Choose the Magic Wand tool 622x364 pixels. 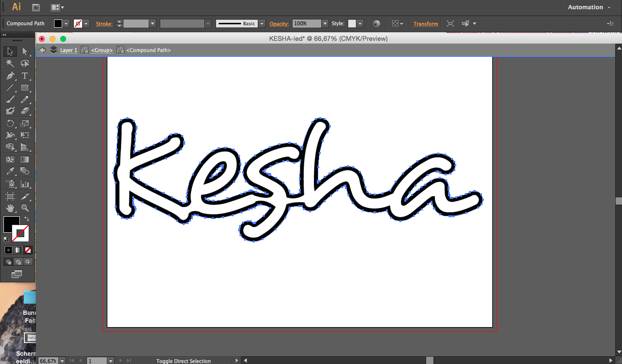[10, 64]
